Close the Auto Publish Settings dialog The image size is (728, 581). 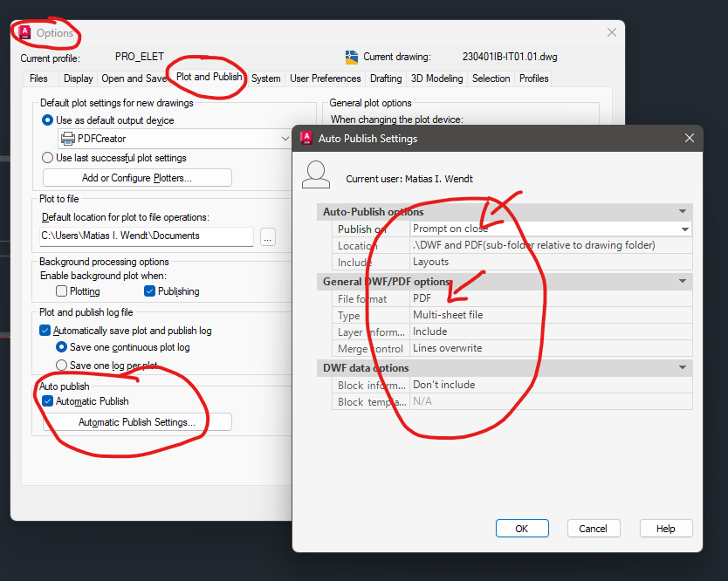(x=690, y=138)
